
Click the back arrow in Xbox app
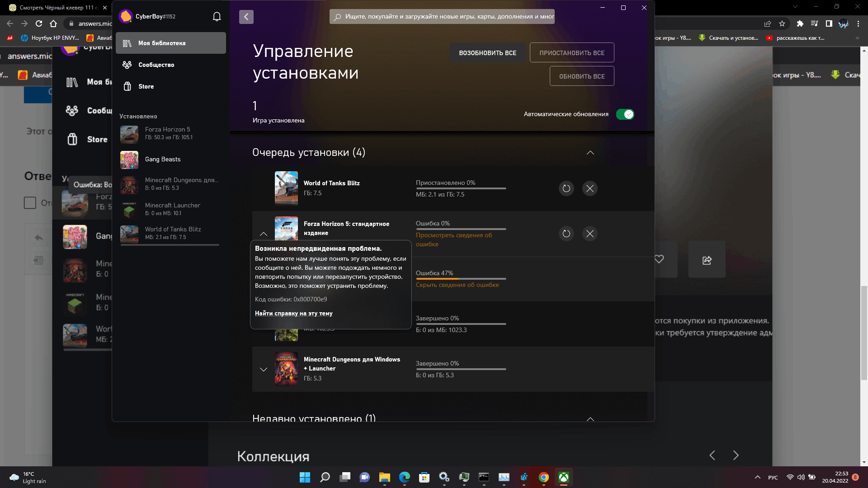[246, 17]
